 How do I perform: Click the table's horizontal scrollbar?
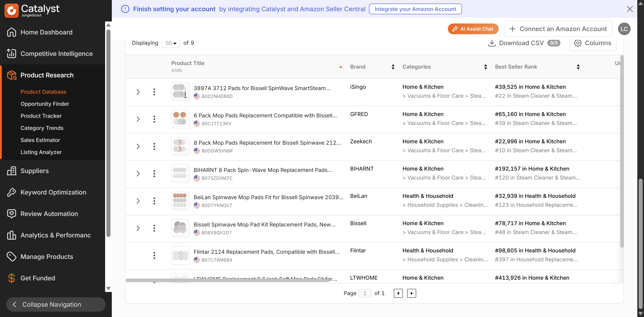click(227, 280)
